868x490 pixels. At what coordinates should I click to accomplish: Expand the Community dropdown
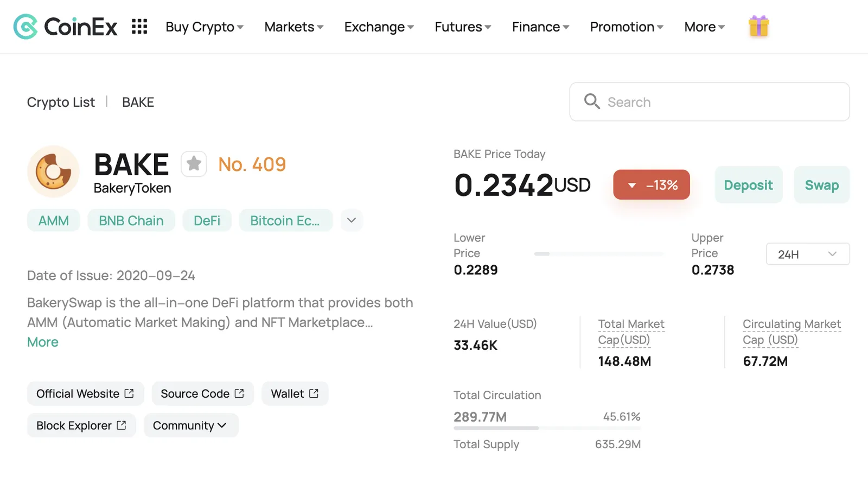coord(191,425)
